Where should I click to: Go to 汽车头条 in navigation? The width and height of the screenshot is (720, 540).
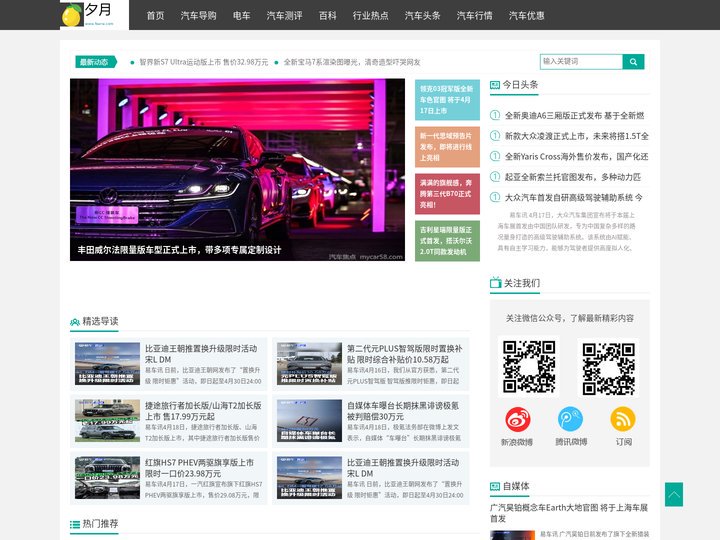[422, 16]
